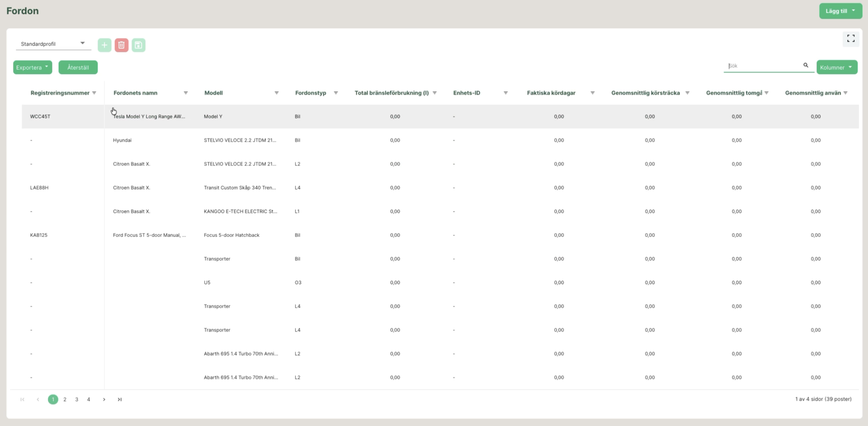This screenshot has width=868, height=426.
Task: Open filter for Genomsnittlig använ column
Action: 845,93
